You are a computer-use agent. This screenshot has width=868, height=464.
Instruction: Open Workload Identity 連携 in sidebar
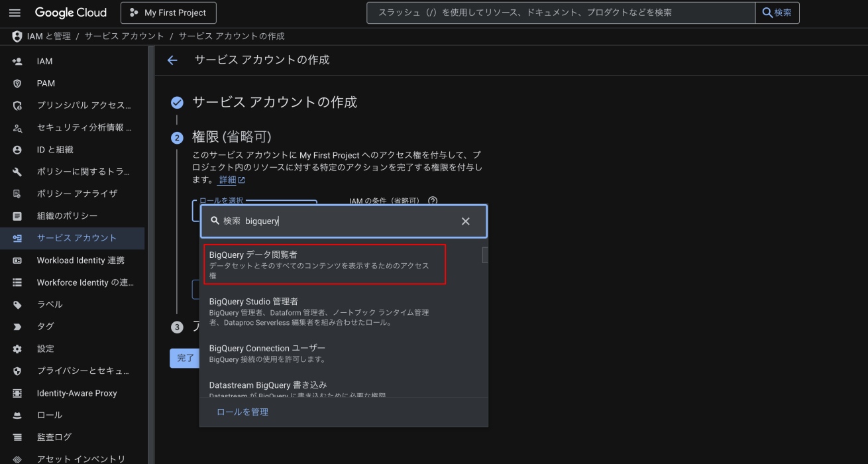[80, 260]
